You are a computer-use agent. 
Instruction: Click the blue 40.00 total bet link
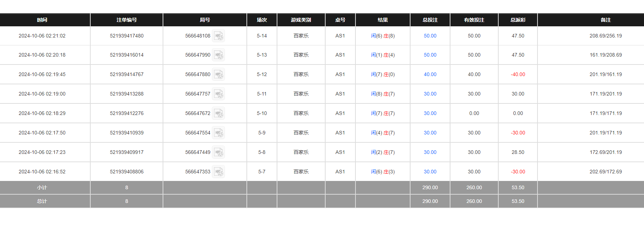[430, 74]
